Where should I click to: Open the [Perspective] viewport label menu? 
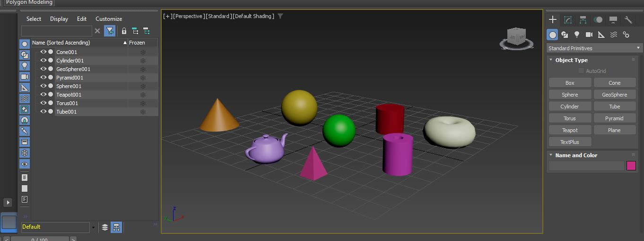pyautogui.click(x=189, y=16)
